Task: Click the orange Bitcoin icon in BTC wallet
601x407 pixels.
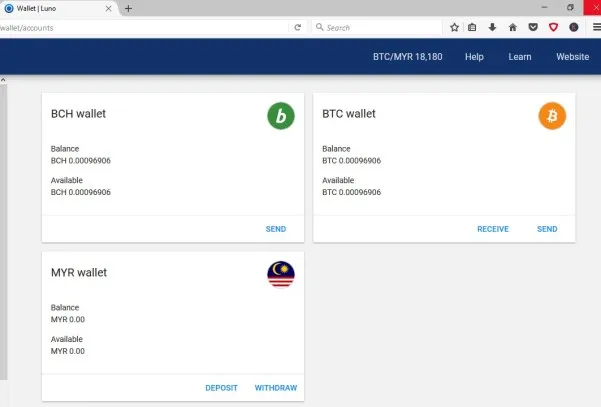Action: 552,116
